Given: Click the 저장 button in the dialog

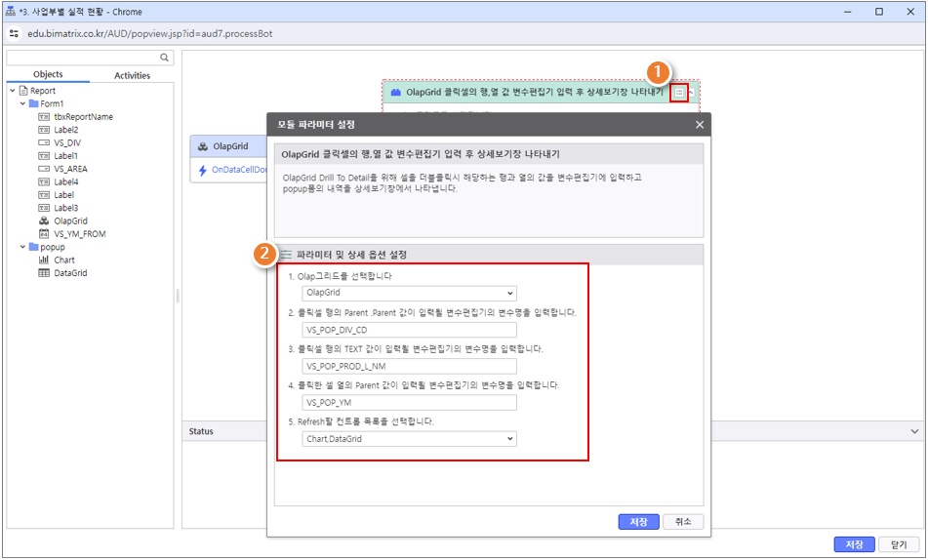Looking at the screenshot, I should pyautogui.click(x=638, y=522).
